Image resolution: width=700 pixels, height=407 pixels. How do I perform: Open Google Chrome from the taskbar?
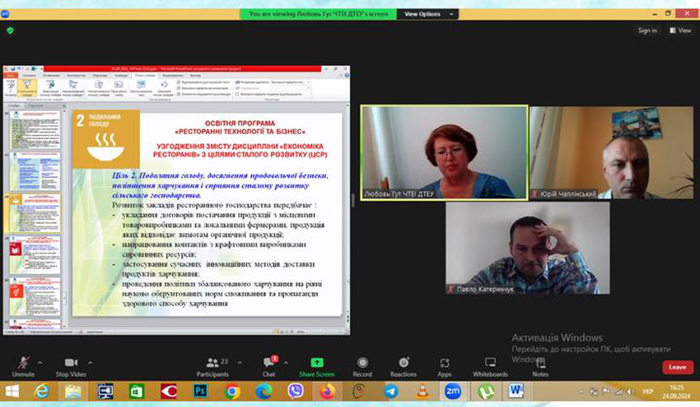coord(232,391)
